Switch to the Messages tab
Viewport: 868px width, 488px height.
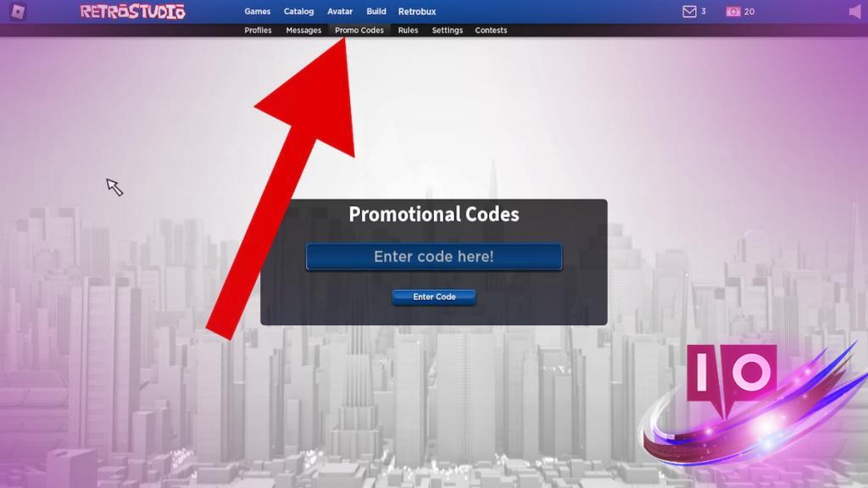(x=303, y=30)
